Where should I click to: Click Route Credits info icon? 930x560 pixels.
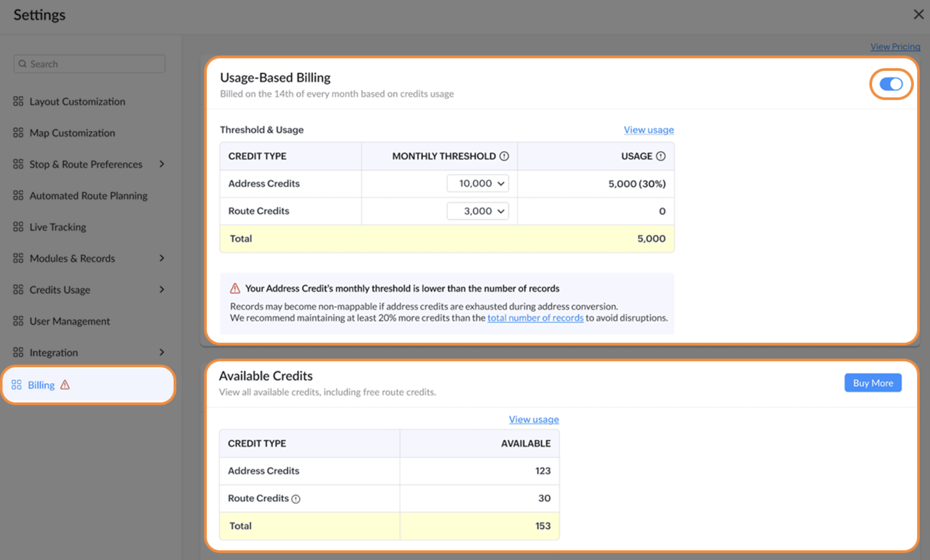click(296, 499)
